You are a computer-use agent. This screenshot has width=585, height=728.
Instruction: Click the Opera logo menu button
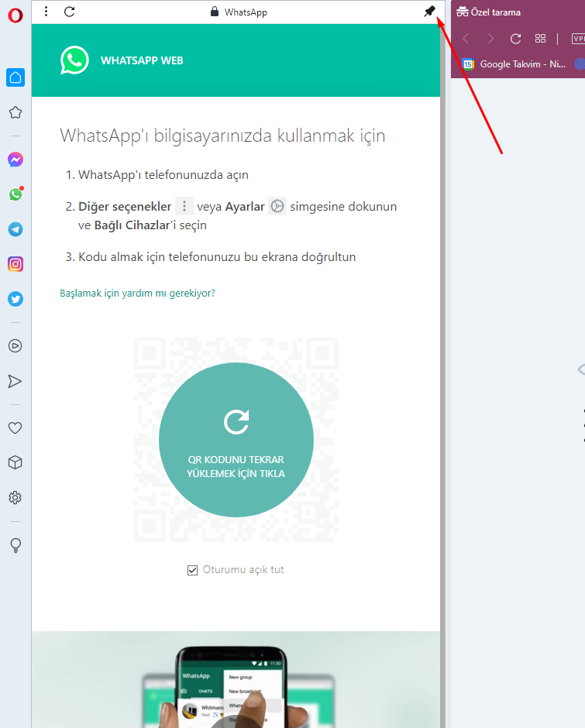(15, 15)
